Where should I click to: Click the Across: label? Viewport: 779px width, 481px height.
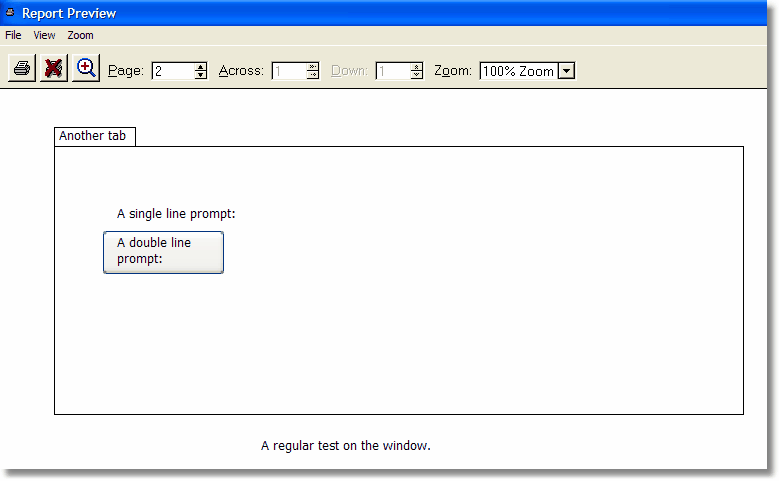pos(241,71)
